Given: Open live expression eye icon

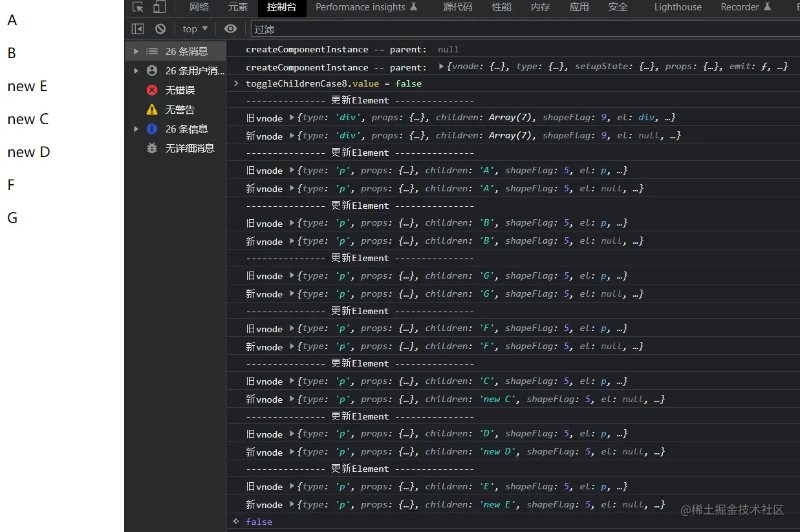Looking at the screenshot, I should (230, 28).
